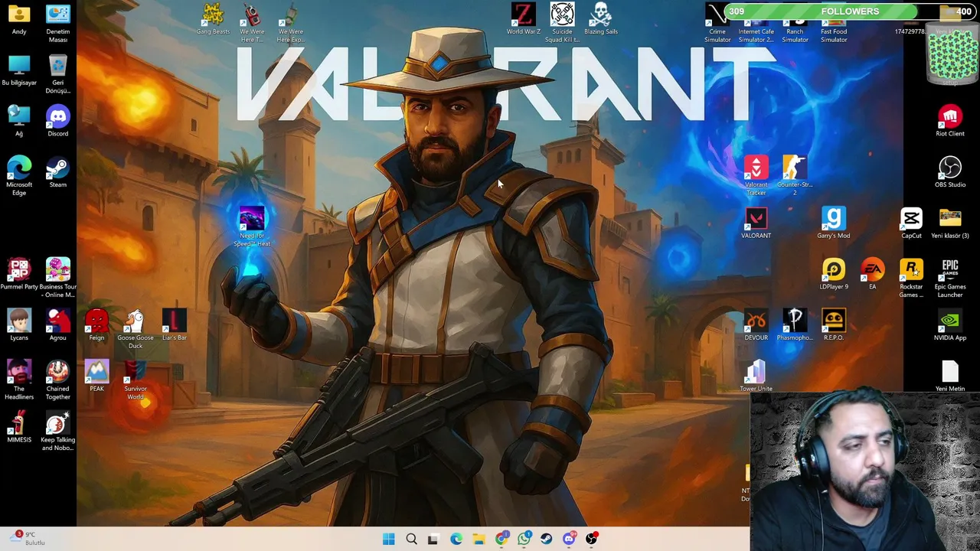Open File Explorer from the taskbar
The width and height of the screenshot is (980, 551).
[479, 539]
